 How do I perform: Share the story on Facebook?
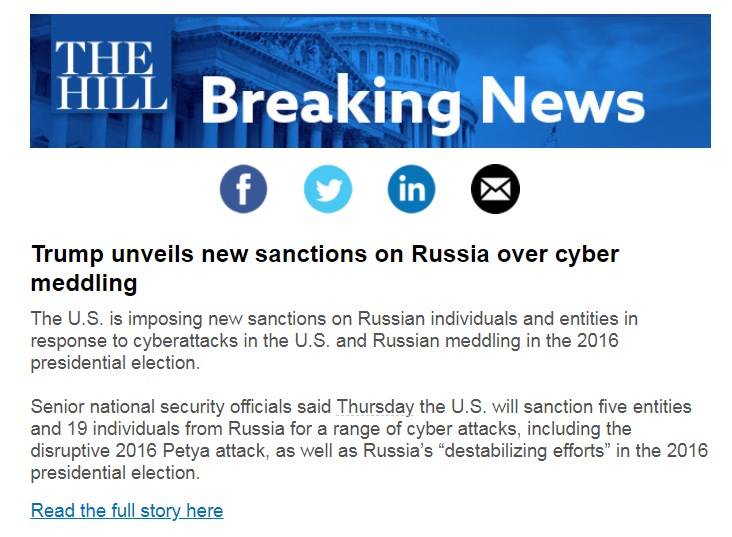pos(243,189)
